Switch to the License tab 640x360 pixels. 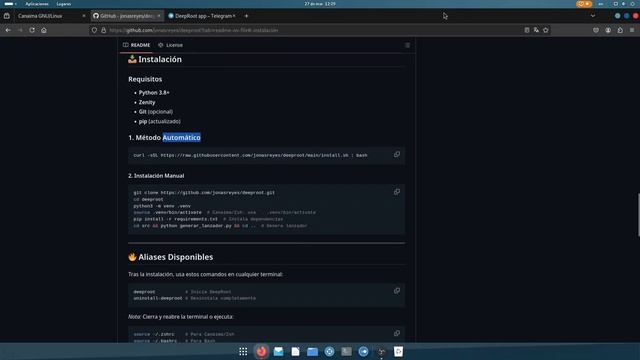(170, 45)
